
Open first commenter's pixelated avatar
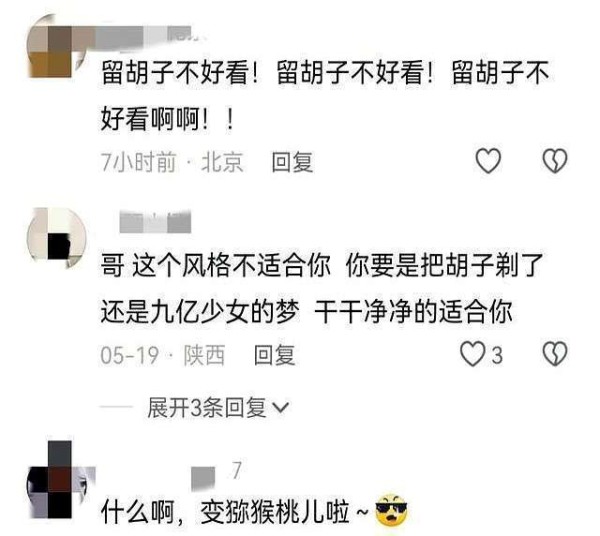coord(57,46)
